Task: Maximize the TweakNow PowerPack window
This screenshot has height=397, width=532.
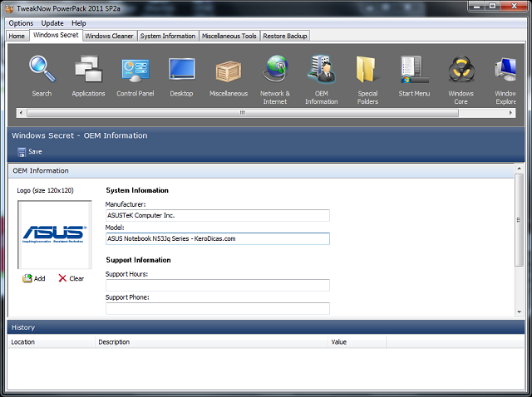Action: (492, 6)
